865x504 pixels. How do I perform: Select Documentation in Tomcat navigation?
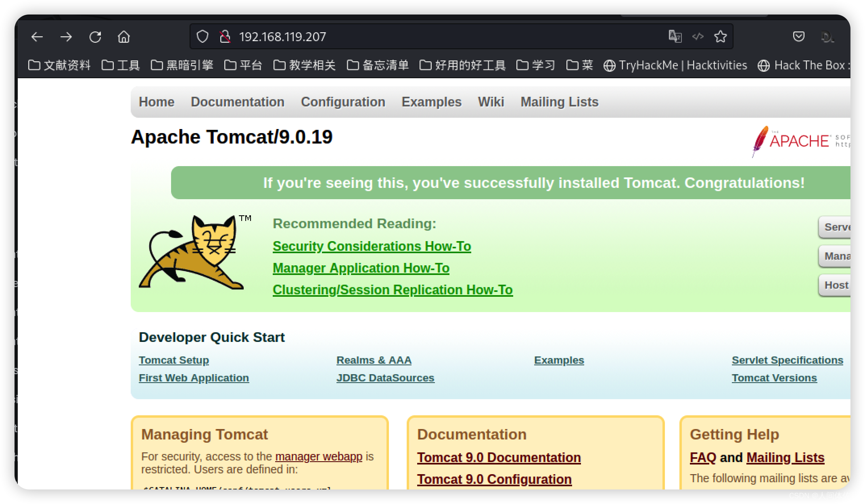tap(238, 102)
